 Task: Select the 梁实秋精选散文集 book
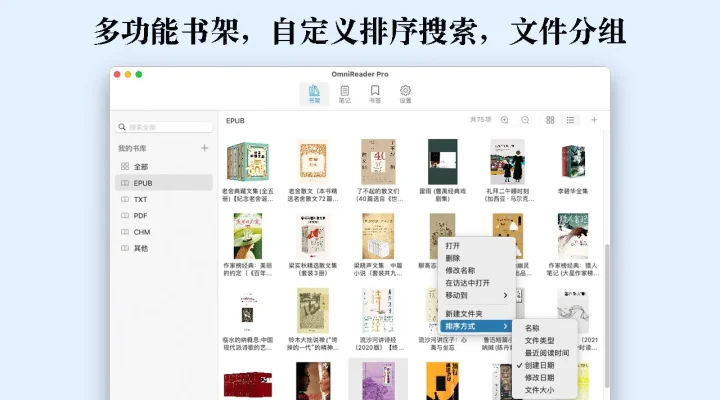[x=313, y=245]
